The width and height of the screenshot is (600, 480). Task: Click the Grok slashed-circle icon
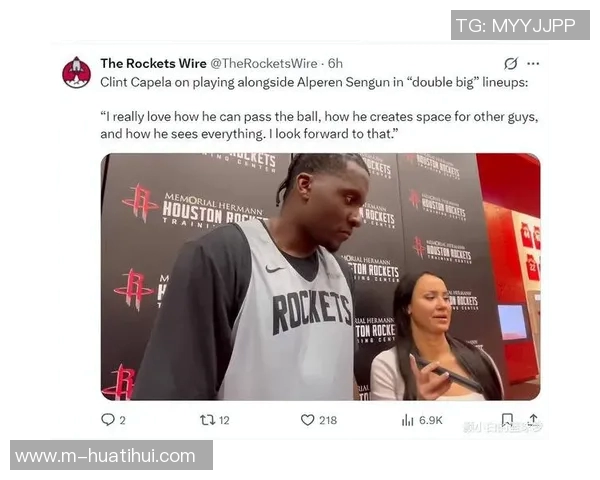pyautogui.click(x=510, y=64)
